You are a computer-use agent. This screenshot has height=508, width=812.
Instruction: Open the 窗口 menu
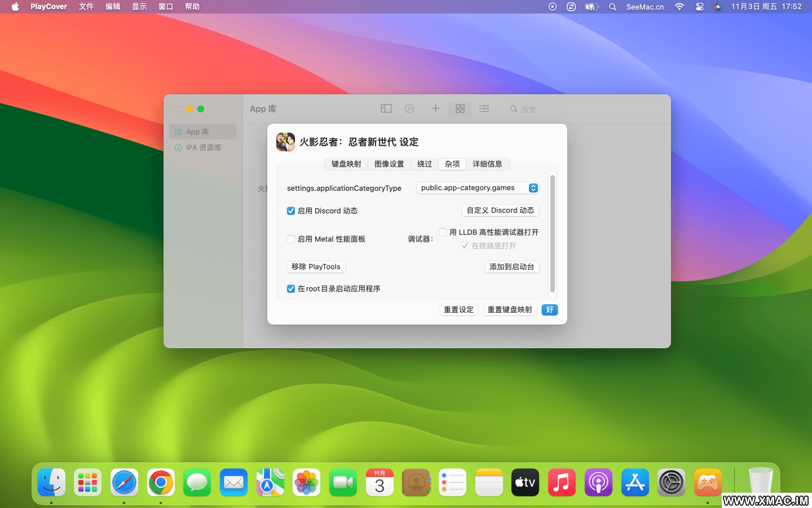(166, 7)
